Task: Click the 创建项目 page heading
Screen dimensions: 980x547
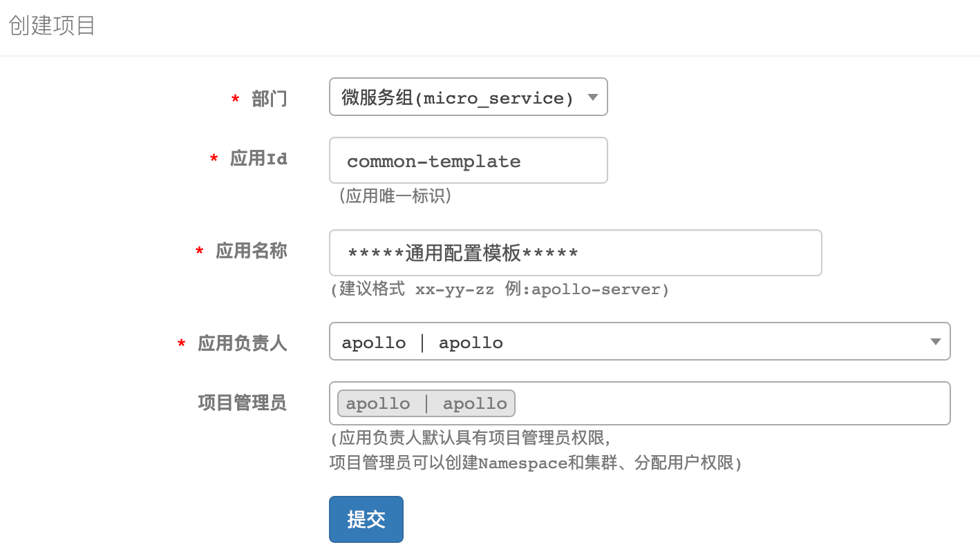Action: (x=52, y=26)
